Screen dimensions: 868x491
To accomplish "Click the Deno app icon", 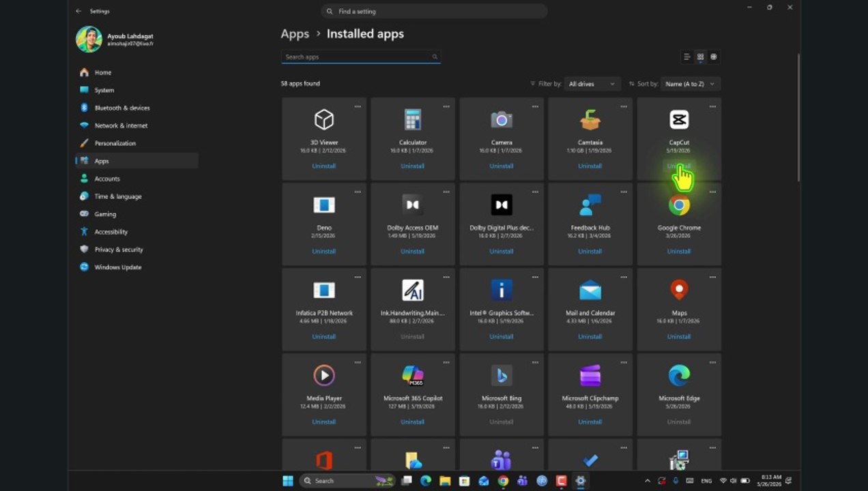I will 324,205.
